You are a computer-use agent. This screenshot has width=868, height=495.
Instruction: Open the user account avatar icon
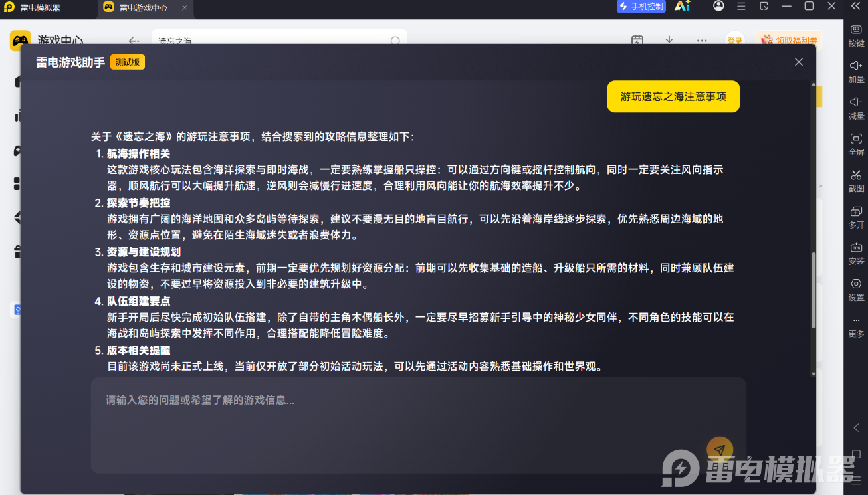pyautogui.click(x=718, y=6)
